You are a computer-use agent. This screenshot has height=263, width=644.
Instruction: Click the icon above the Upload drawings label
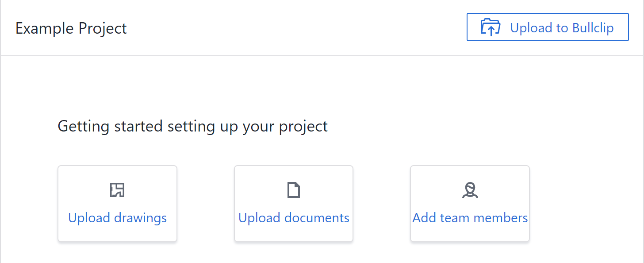click(117, 190)
